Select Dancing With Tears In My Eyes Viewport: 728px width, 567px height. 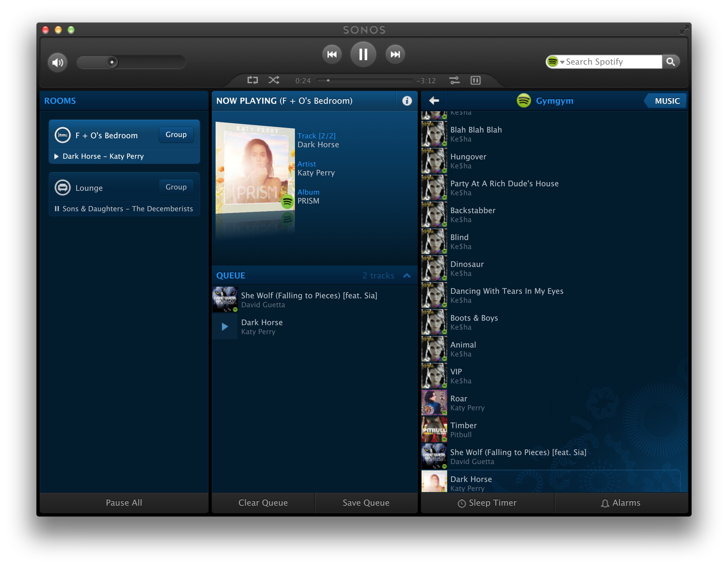(554, 295)
